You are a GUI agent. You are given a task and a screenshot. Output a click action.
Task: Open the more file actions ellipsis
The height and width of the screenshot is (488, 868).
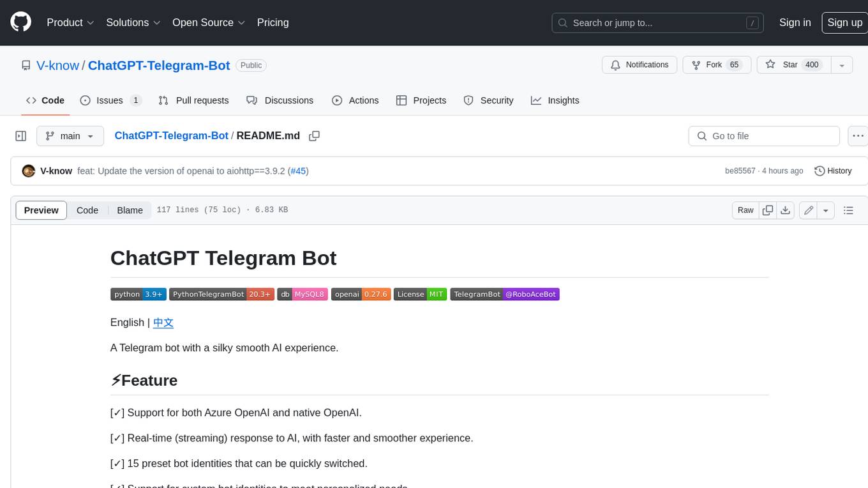coord(858,136)
